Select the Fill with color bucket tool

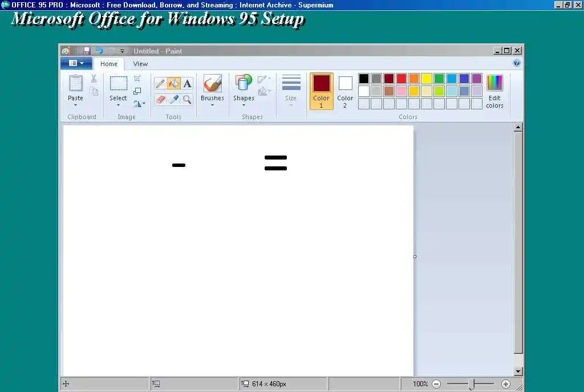click(x=173, y=83)
